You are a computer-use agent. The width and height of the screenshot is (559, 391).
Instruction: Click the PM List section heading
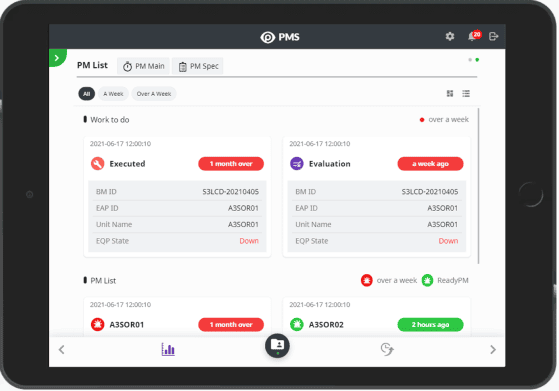[103, 281]
